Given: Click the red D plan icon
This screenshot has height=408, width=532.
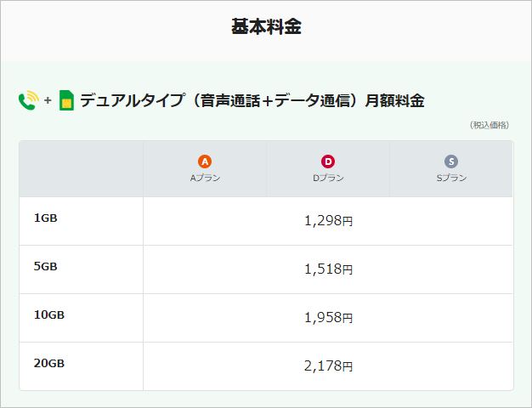Looking at the screenshot, I should 328,161.
